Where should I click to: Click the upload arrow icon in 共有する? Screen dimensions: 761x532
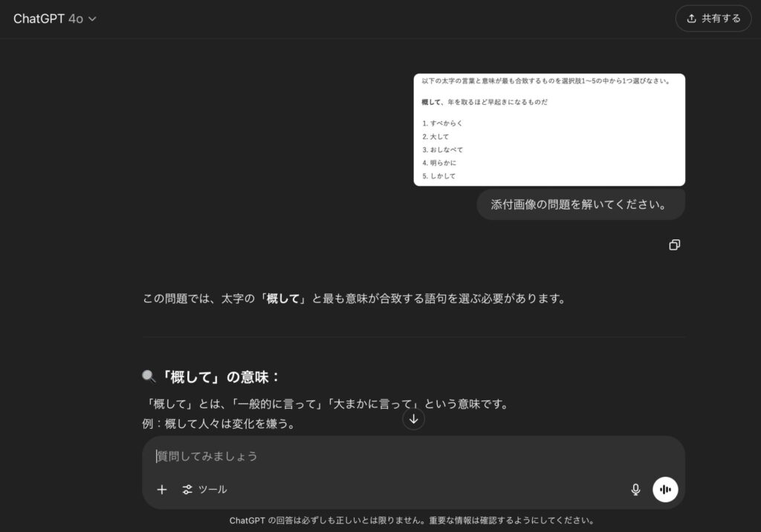(691, 19)
